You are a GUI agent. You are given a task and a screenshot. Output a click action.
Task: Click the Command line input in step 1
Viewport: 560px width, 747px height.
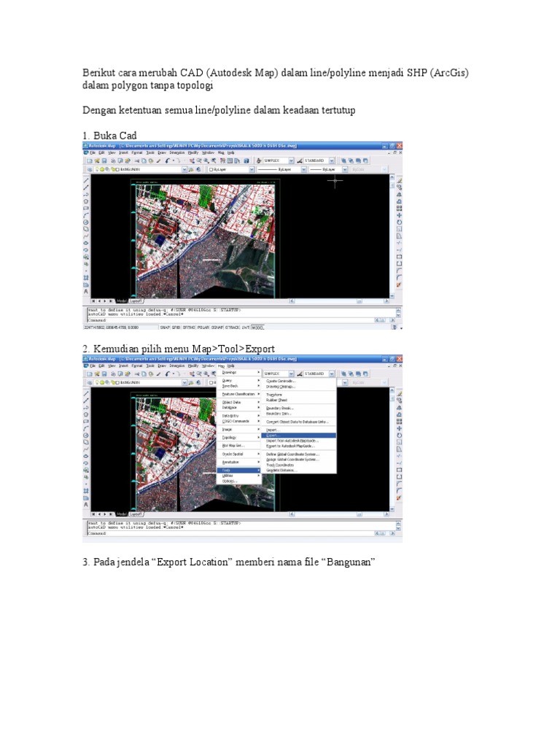pyautogui.click(x=230, y=320)
